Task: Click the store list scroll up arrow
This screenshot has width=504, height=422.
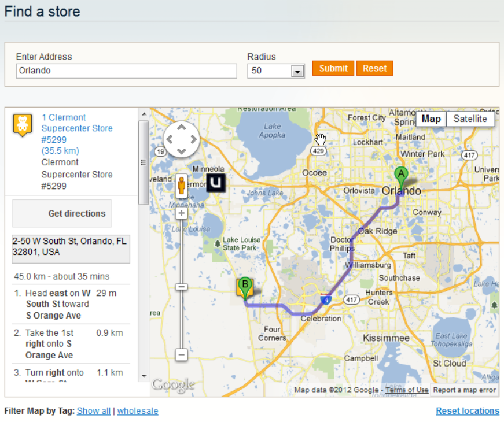Action: pos(144,114)
